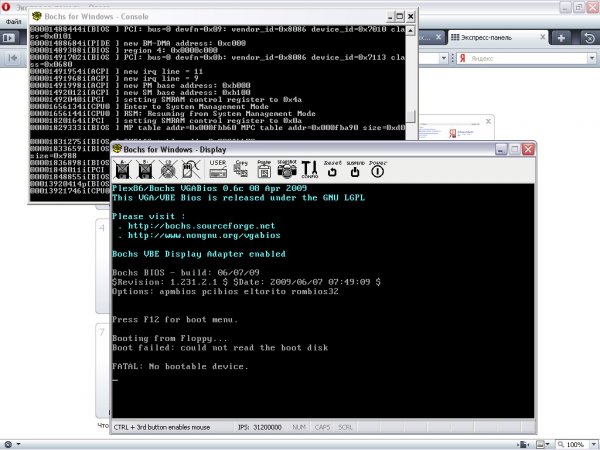
Task: Click 'CTRL + 3rd button enables mouse' text
Action: (161, 427)
